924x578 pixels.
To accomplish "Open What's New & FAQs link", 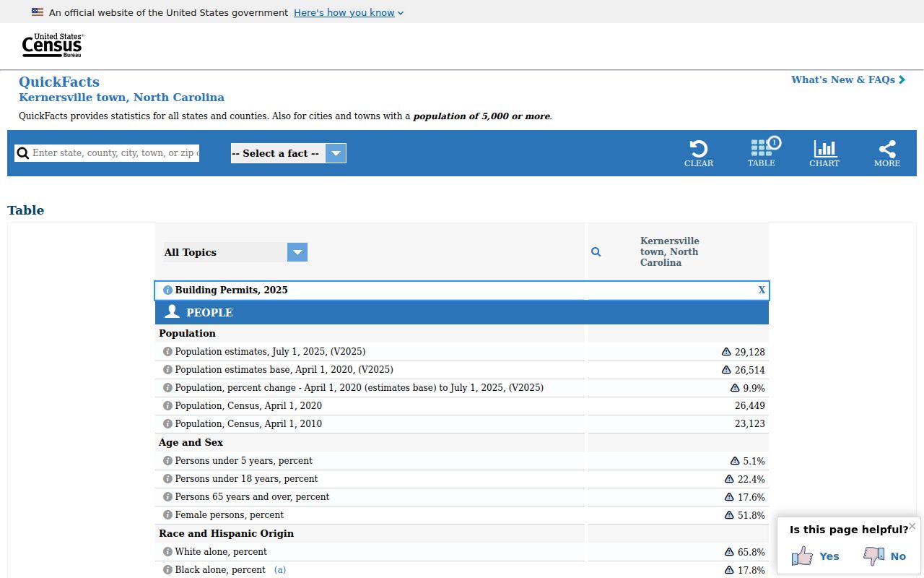I will point(848,79).
